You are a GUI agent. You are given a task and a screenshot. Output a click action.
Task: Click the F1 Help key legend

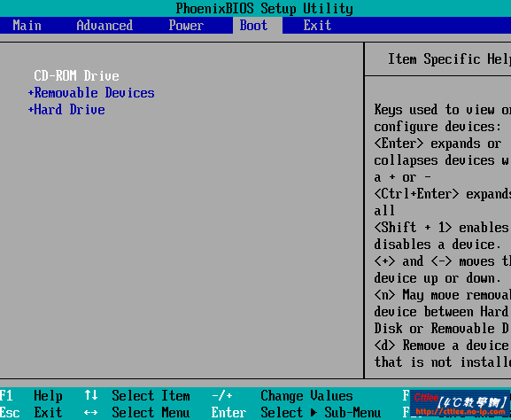[x=31, y=396]
